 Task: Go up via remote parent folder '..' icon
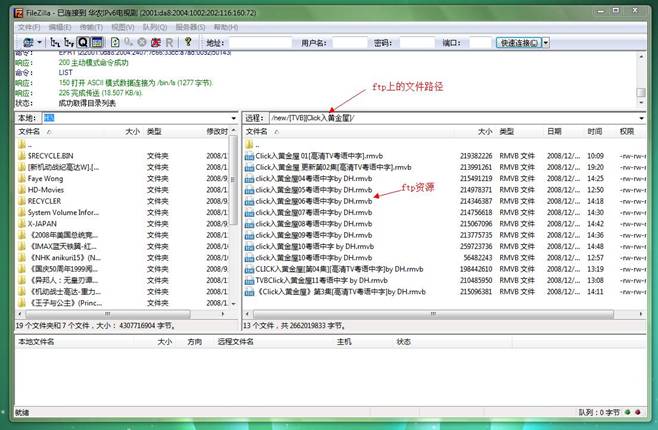pos(249,144)
